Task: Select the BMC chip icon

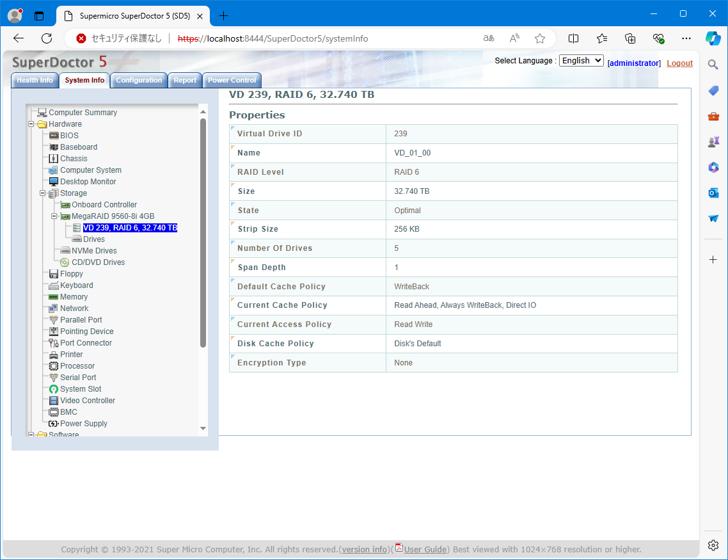Action: tap(54, 412)
